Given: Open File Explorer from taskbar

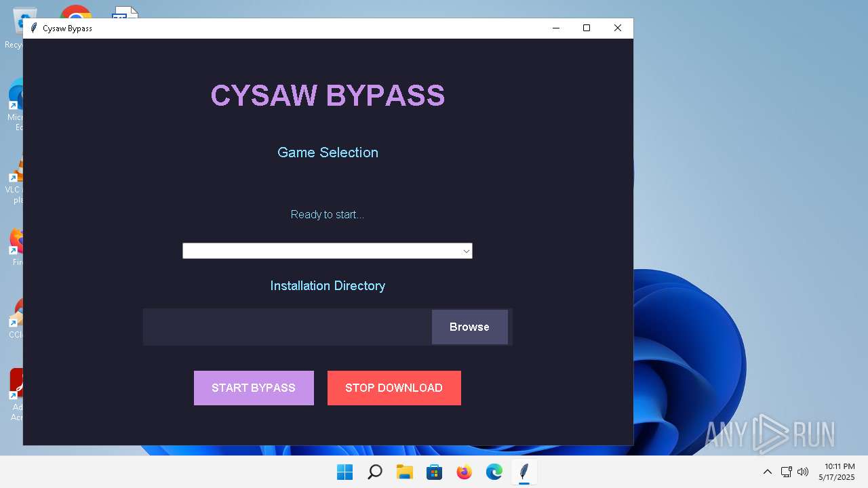Looking at the screenshot, I should pyautogui.click(x=404, y=472).
